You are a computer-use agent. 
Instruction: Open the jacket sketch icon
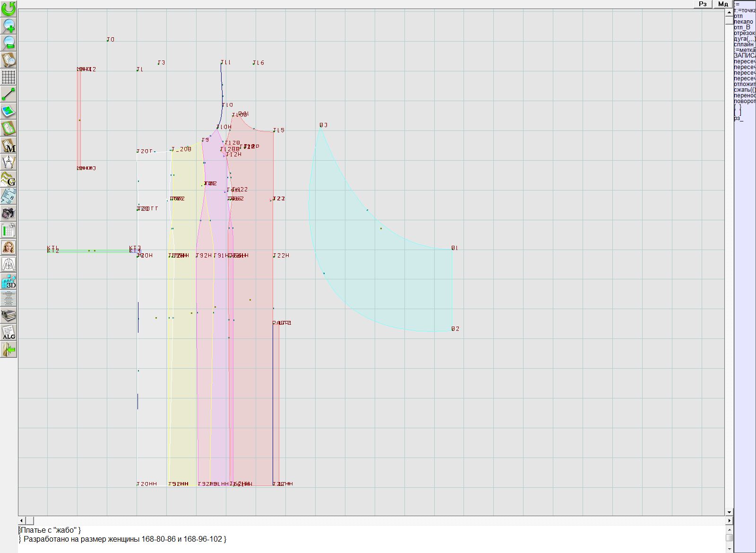(9, 264)
